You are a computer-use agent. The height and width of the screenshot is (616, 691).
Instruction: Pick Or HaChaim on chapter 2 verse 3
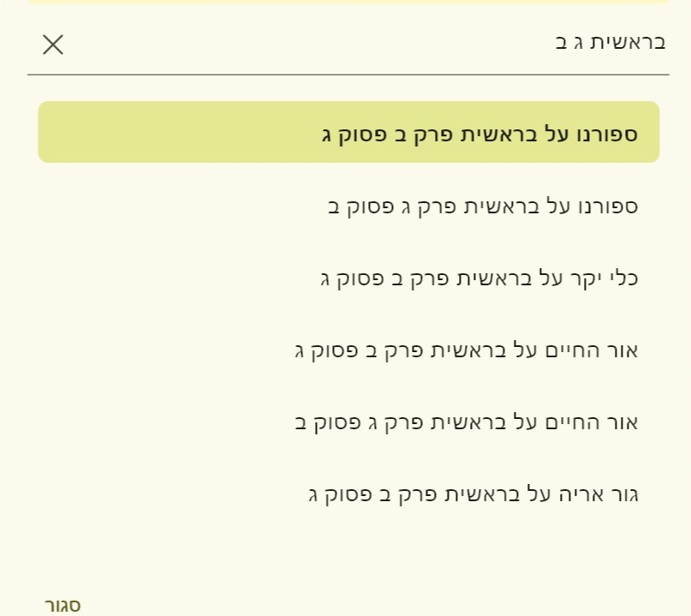coord(466,350)
